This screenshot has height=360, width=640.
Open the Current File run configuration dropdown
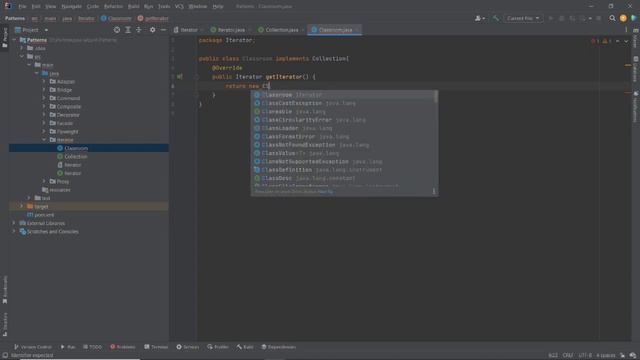coord(523,18)
